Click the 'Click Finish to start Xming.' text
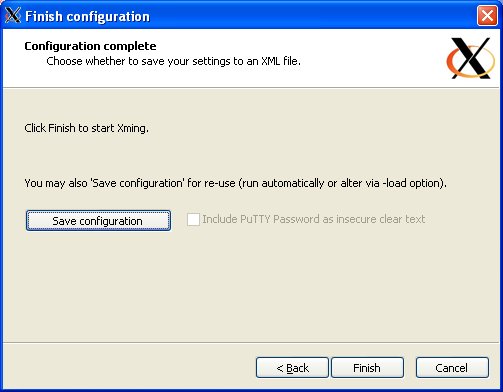503x392 pixels. (x=86, y=128)
